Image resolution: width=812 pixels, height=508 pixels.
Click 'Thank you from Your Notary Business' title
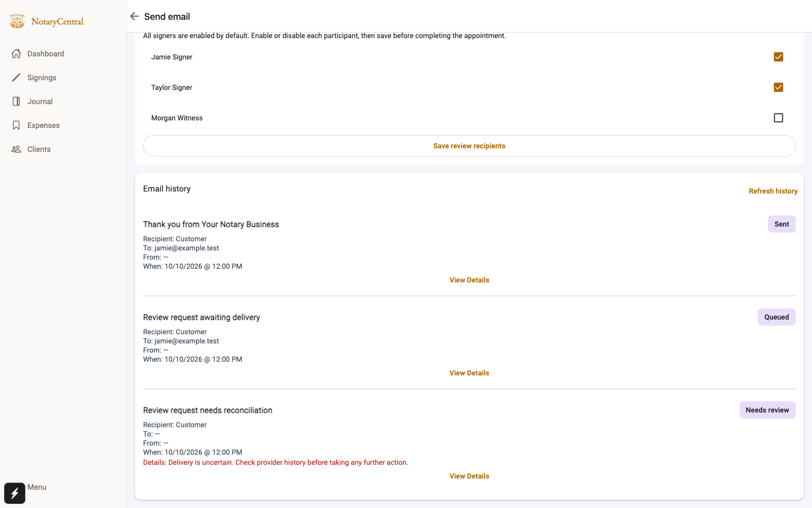click(211, 225)
